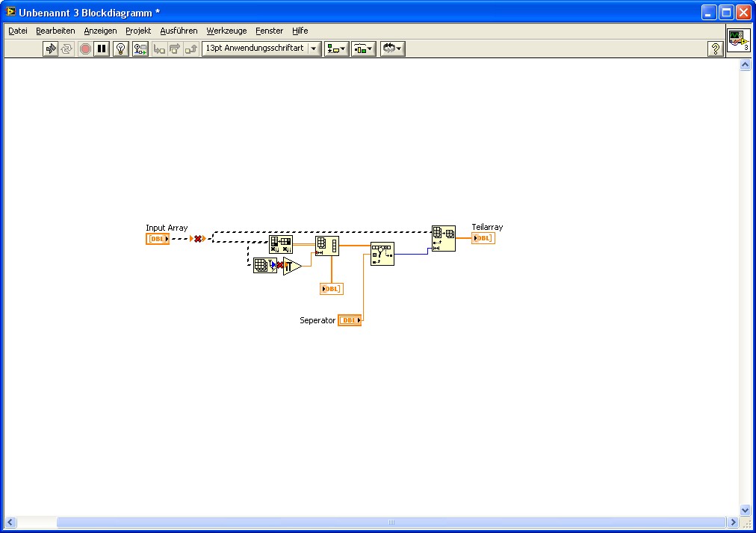The image size is (756, 533).
Task: Open the Align Objects dropdown
Action: pyautogui.click(x=336, y=49)
